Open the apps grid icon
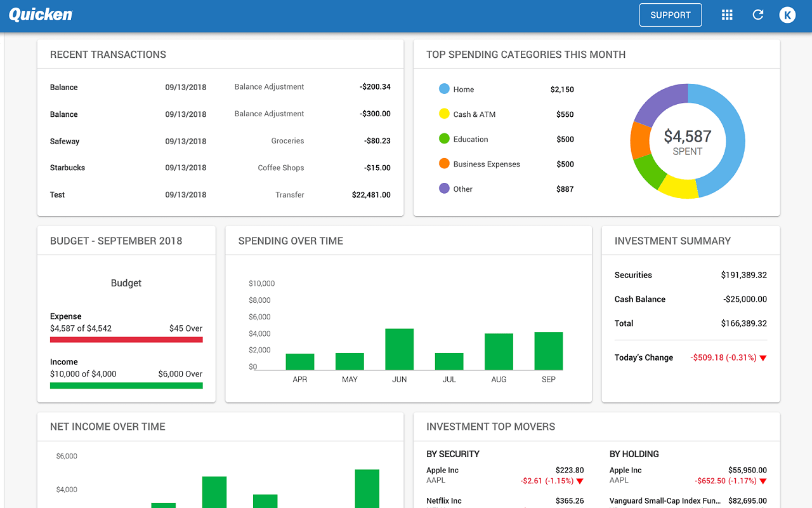Viewport: 812px width, 508px height. [727, 15]
